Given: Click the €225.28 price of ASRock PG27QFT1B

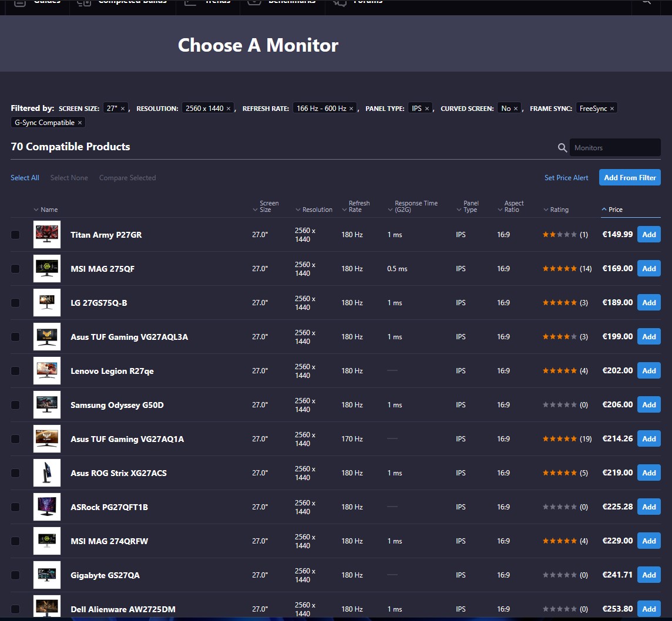Looking at the screenshot, I should click(617, 507).
